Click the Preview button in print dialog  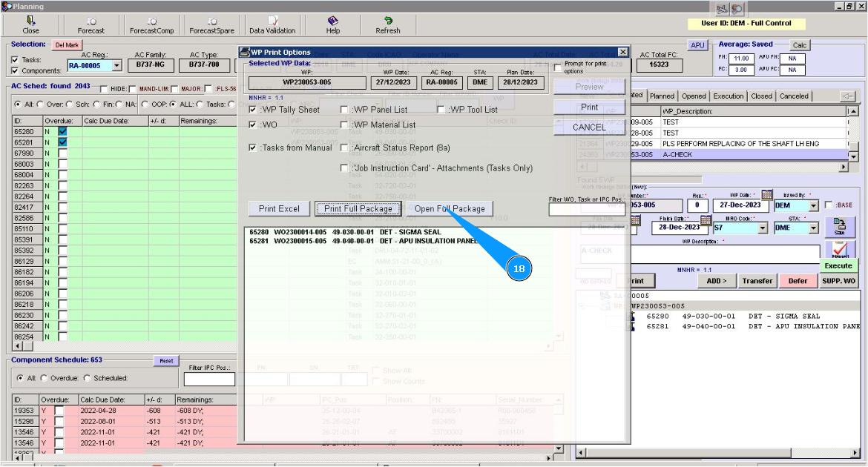tap(589, 87)
